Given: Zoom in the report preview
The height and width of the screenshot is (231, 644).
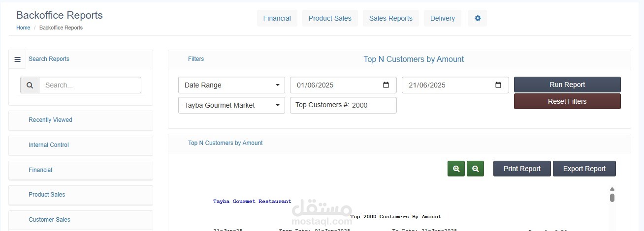Looking at the screenshot, I should coord(456,169).
